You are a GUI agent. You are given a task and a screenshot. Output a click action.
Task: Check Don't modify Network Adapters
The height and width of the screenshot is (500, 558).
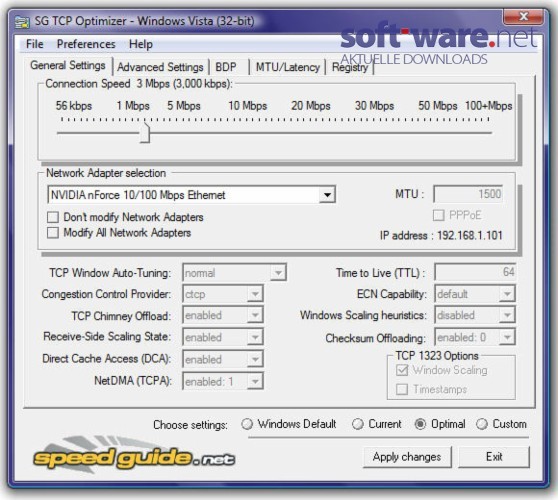click(x=53, y=217)
